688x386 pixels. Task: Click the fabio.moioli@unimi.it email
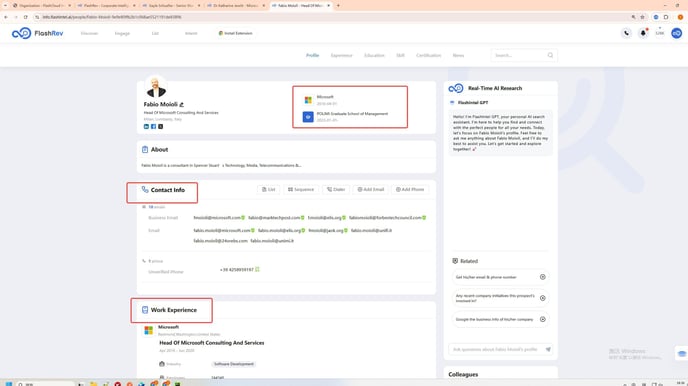point(272,241)
